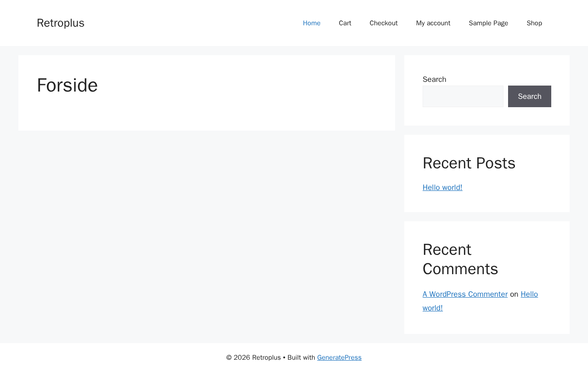Open the Hello world! recent post link
Image resolution: width=588 pixels, height=368 pixels.
(442, 188)
